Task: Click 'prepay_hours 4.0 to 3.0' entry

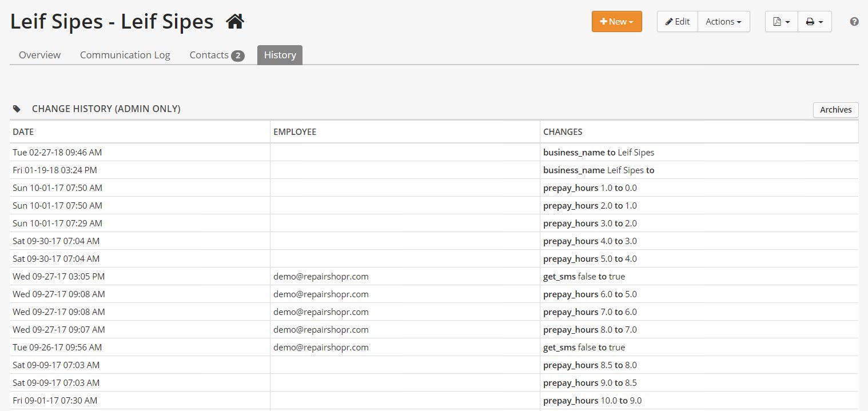Action: pos(590,241)
